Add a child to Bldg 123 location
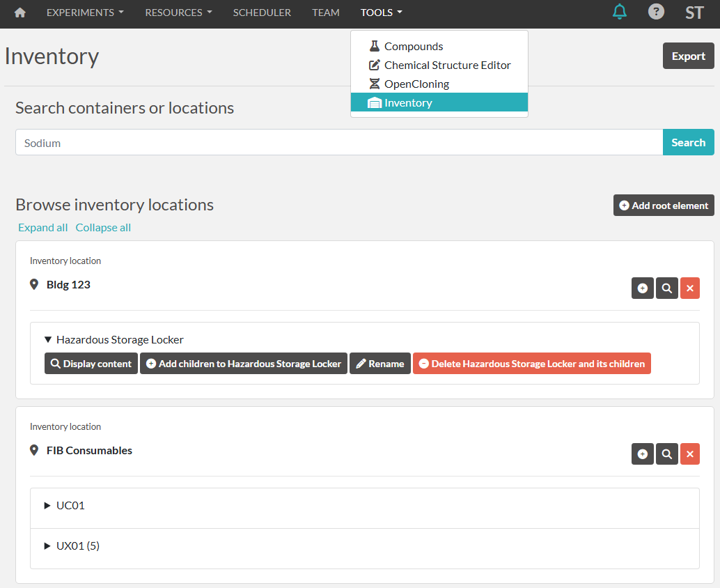Viewport: 720px width, 588px height. pos(642,288)
